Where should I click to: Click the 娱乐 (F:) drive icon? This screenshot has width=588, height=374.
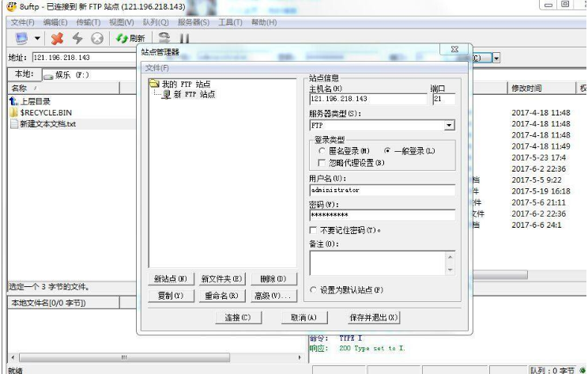pyautogui.click(x=48, y=76)
